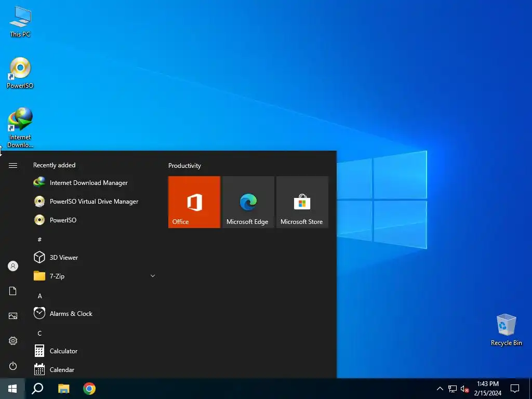
Task: Select the PowerISO desktop shortcut
Action: pos(20,73)
